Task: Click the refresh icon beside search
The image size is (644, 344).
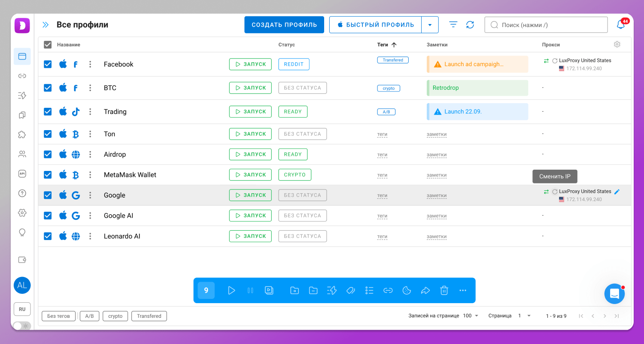Action: 470,25
